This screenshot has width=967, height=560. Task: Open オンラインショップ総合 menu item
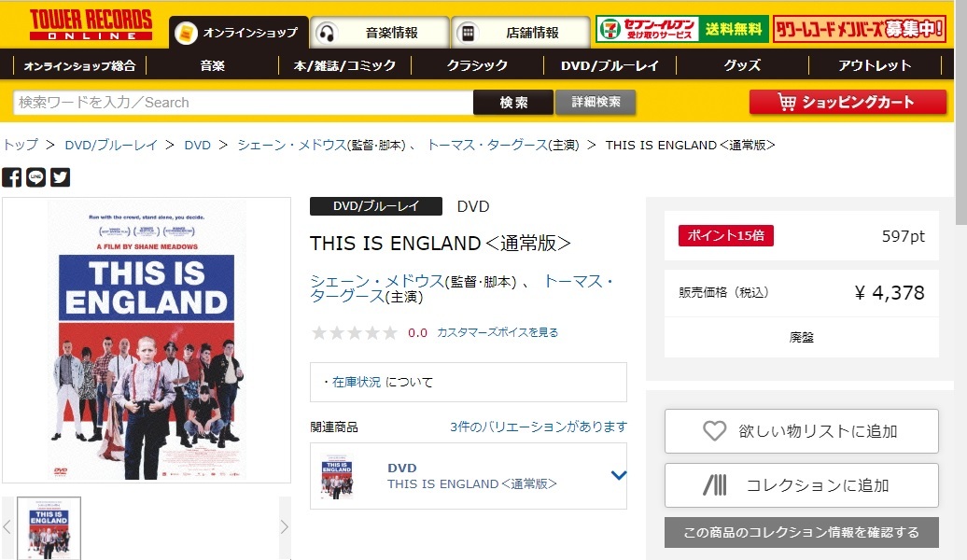coord(79,65)
